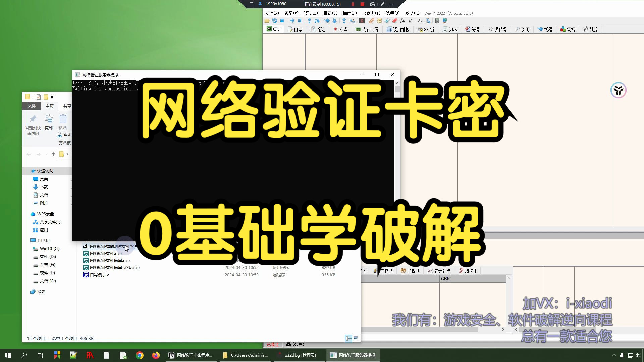
Task: Open the 调试(D) menu
Action: [x=311, y=13]
